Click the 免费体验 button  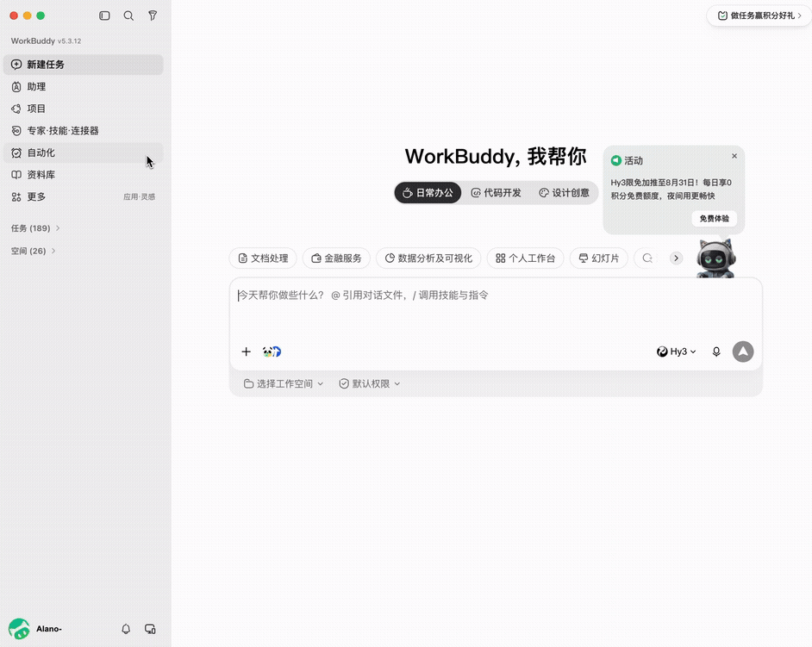[714, 219]
